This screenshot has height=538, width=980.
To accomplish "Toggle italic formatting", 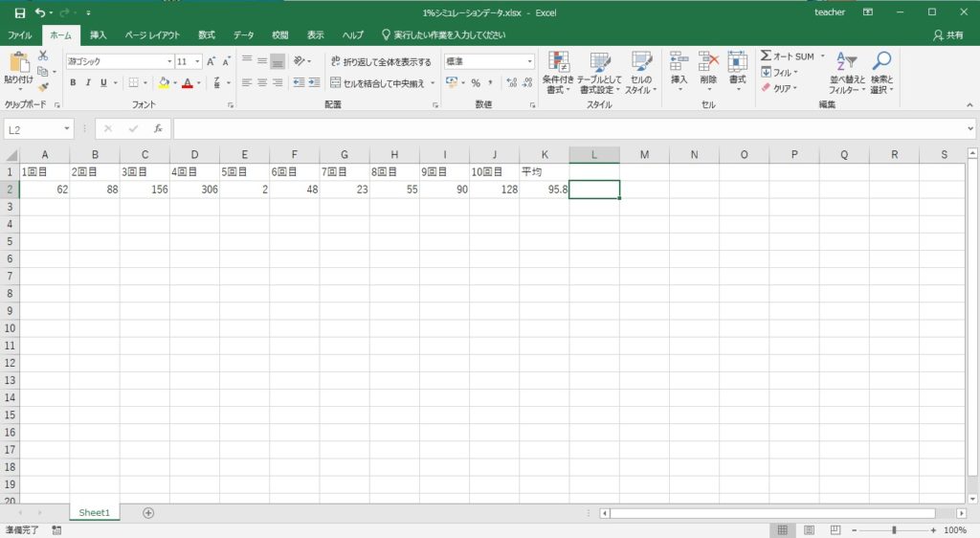I will coord(88,82).
